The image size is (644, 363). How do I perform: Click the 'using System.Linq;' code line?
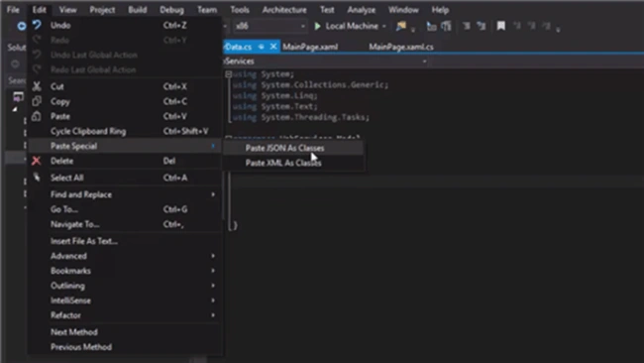tap(274, 95)
